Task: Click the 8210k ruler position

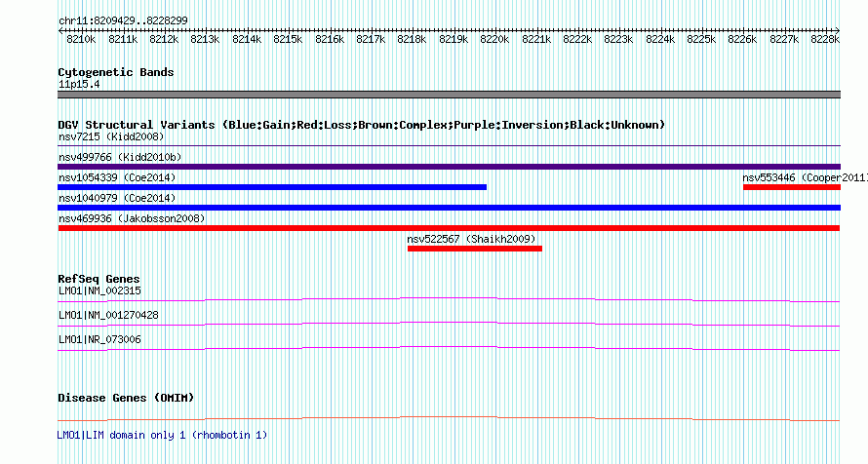Action: 81,39
